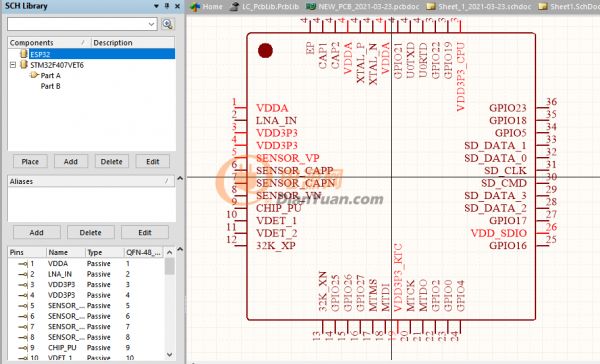Click the search magnifier icon beside filter box

click(x=167, y=24)
